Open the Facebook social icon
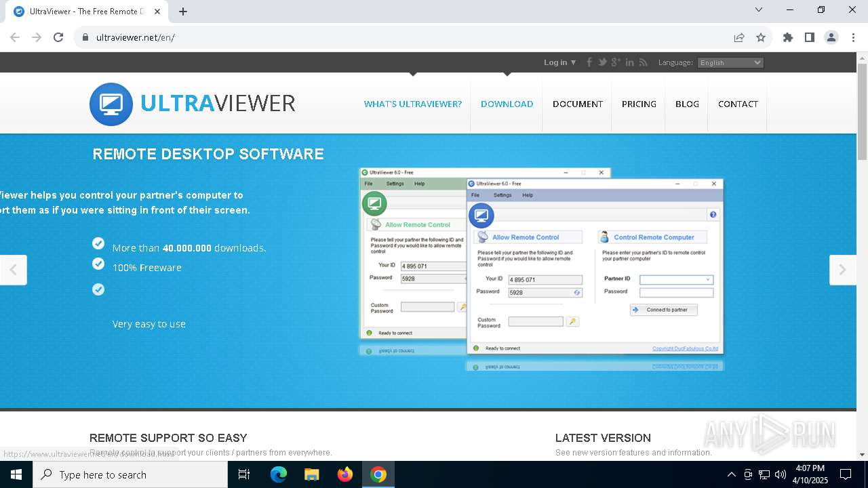The image size is (868, 488). [589, 62]
